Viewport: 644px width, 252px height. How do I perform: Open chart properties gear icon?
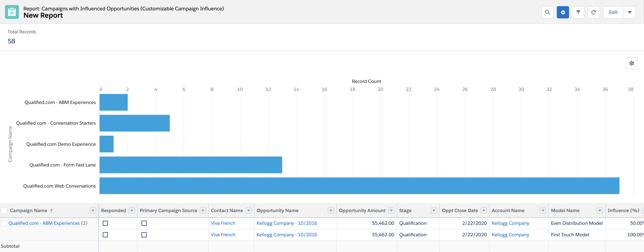click(x=632, y=63)
